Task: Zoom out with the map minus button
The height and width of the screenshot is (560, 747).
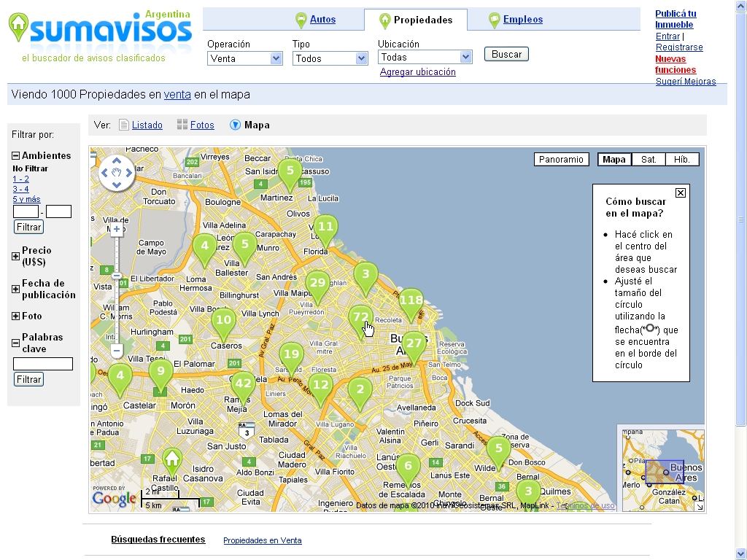Action: point(117,351)
